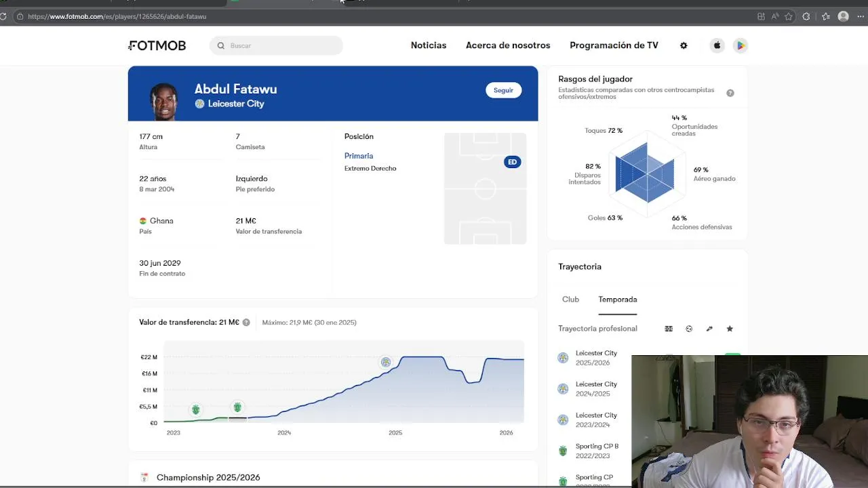The height and width of the screenshot is (488, 868).
Task: Click the Championship 2025/2026 heading
Action: (x=208, y=478)
